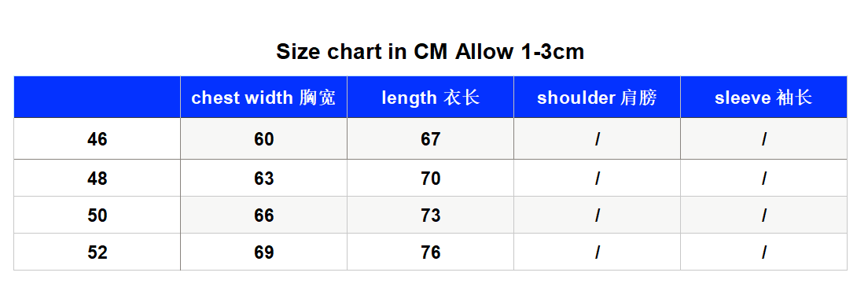
Task: Click chest width value 69
Action: 263,252
